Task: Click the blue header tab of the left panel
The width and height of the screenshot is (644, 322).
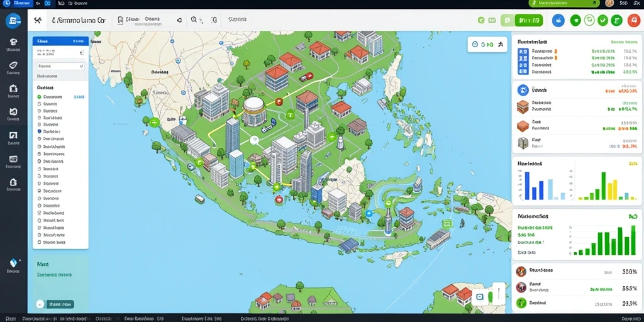Action: 60,41
